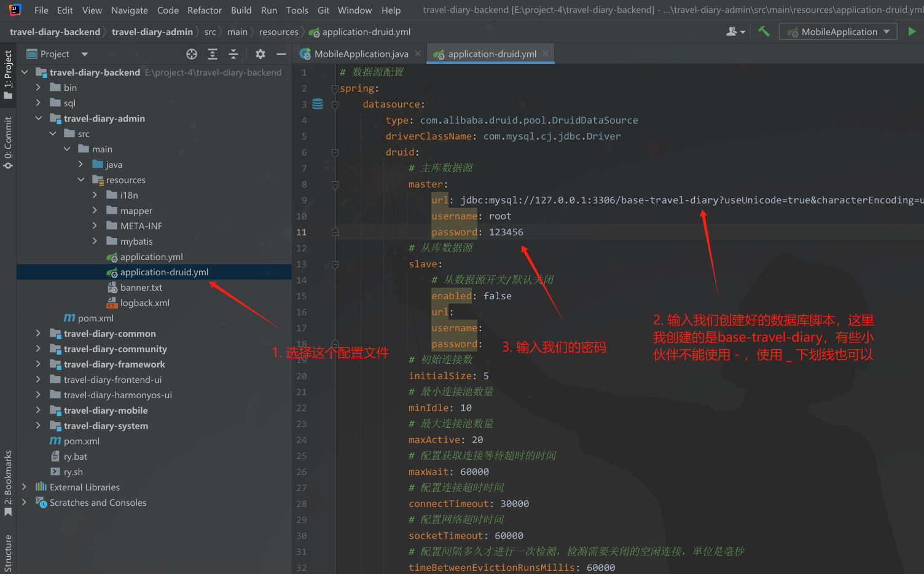
Task: Click the username value root in editor
Action: click(500, 216)
